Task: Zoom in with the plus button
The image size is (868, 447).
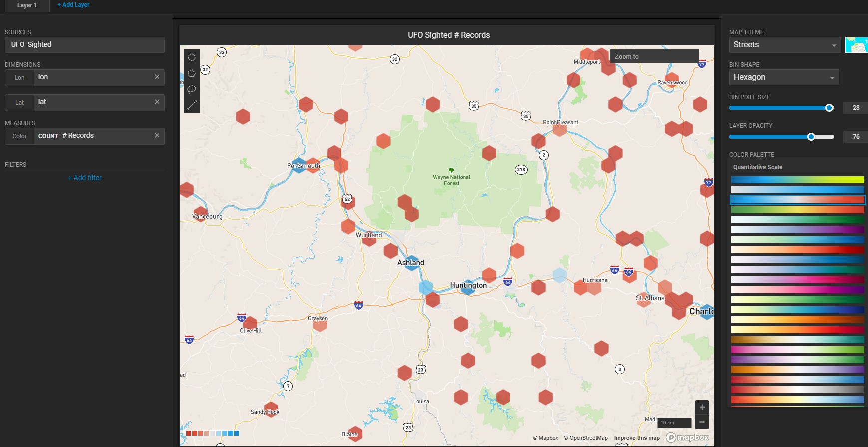Action: tap(702, 407)
